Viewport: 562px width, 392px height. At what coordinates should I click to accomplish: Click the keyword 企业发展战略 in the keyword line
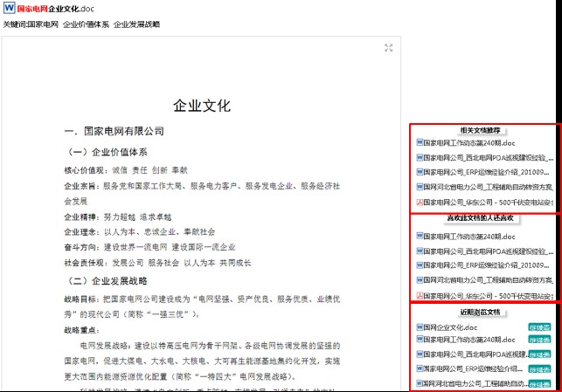[137, 24]
